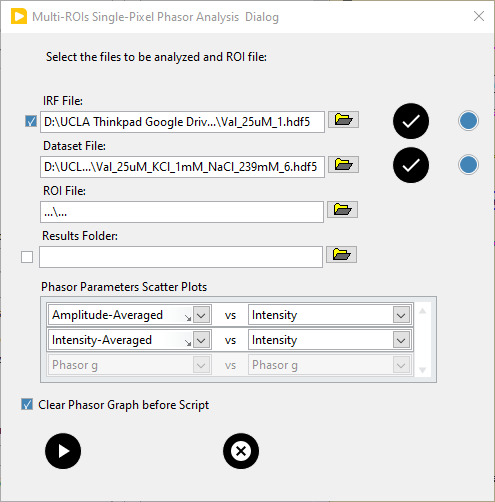Click the scatter plots list scroll-down arrow
The image size is (495, 502).
point(423,370)
